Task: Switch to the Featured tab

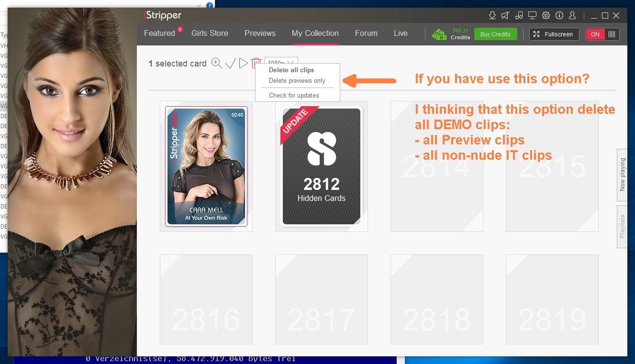Action: click(159, 33)
